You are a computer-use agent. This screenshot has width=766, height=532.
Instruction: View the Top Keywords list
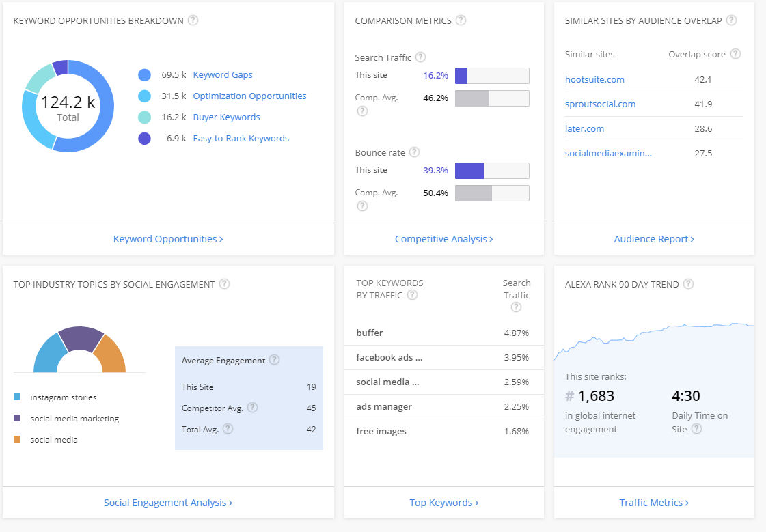pyautogui.click(x=443, y=503)
